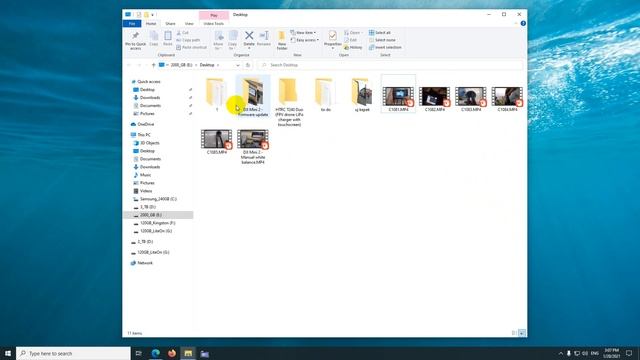Launch Firefox from the taskbar
The height and width of the screenshot is (360, 640).
(172, 353)
